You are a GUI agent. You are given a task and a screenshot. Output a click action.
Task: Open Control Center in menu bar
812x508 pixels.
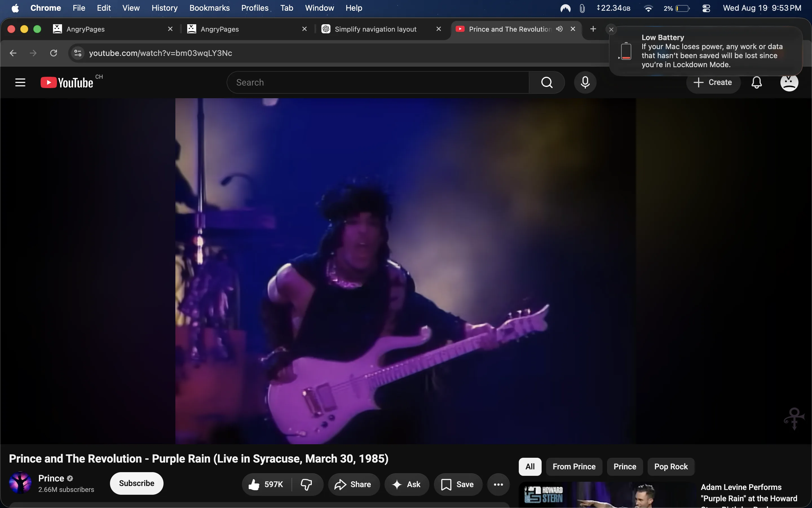[706, 8]
